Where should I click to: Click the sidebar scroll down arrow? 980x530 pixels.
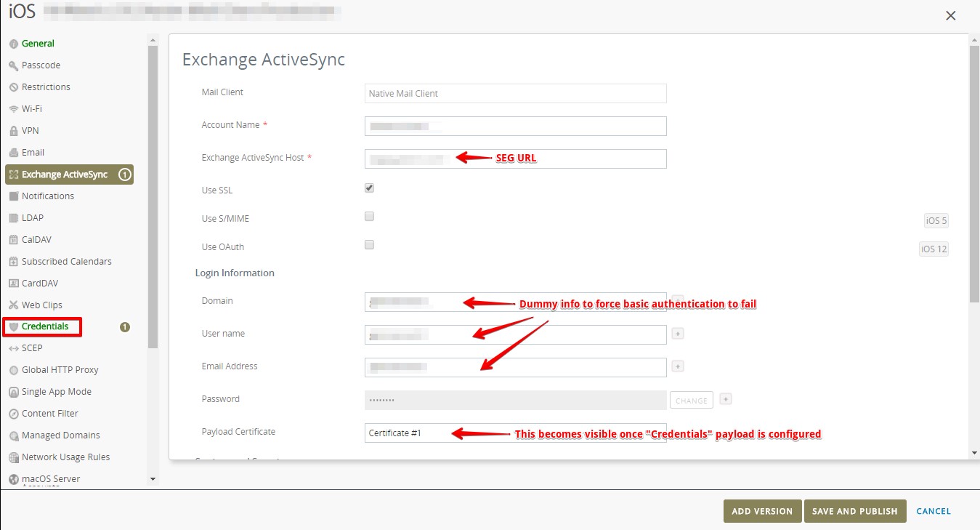coord(153,479)
